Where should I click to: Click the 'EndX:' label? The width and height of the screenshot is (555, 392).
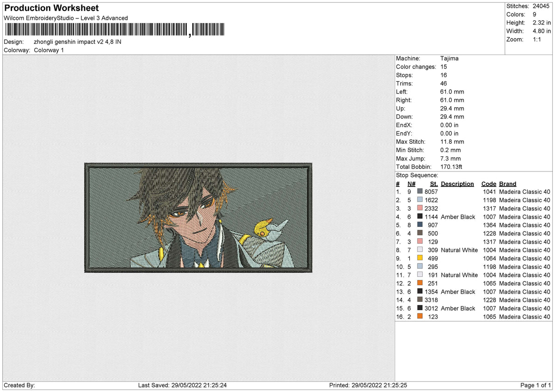[404, 125]
